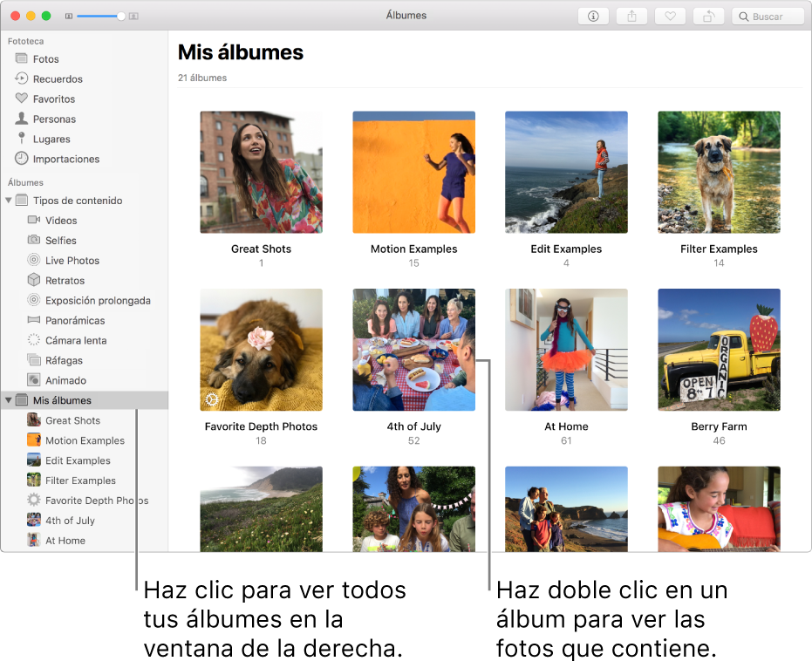Collapse the Tipos de contenido group

[9, 201]
